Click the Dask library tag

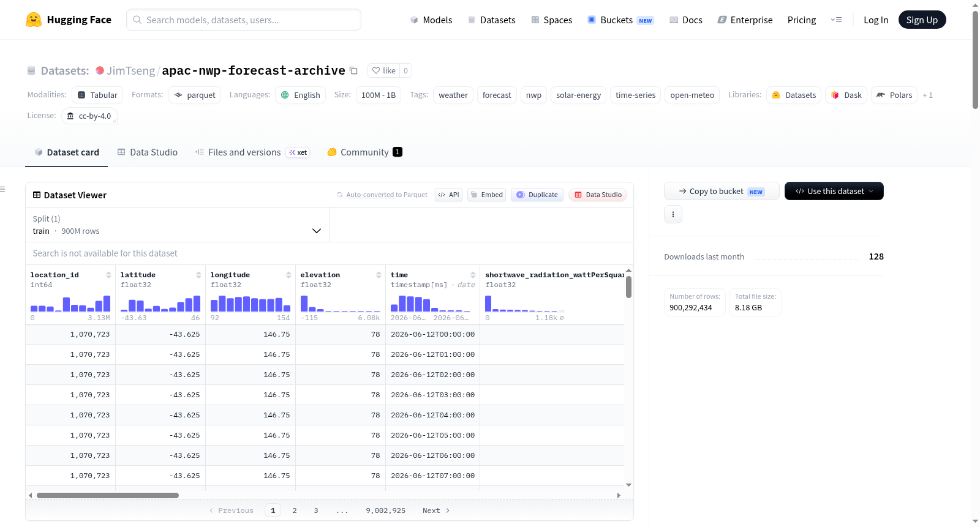click(x=846, y=95)
